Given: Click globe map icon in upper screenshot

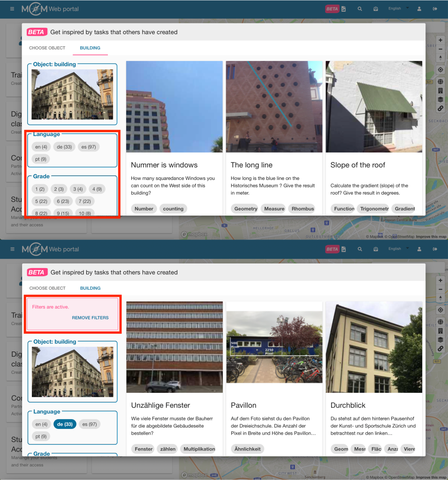Looking at the screenshot, I should point(440,82).
